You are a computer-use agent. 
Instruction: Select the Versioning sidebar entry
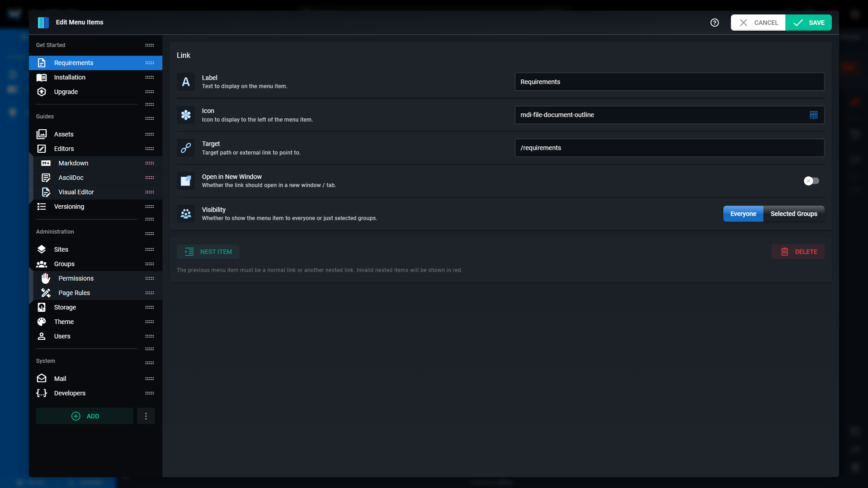pyautogui.click(x=69, y=206)
